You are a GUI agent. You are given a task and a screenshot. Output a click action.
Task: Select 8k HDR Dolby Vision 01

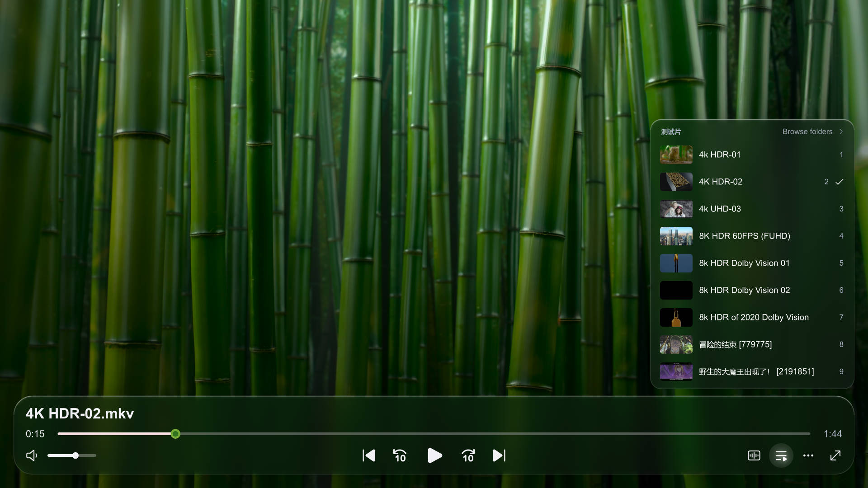tap(752, 263)
